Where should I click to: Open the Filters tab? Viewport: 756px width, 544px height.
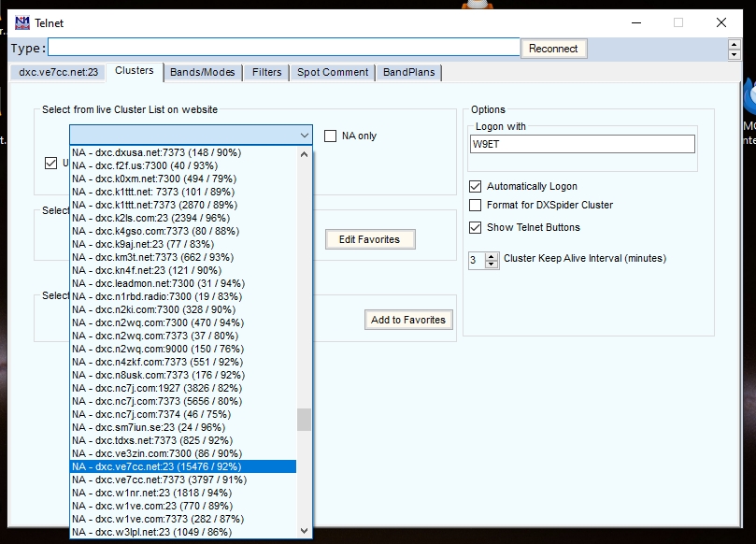[x=267, y=72]
